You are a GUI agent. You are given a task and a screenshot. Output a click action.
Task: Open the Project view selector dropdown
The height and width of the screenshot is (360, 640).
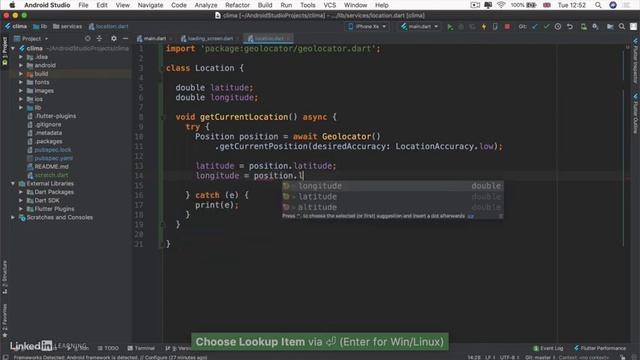31,38
